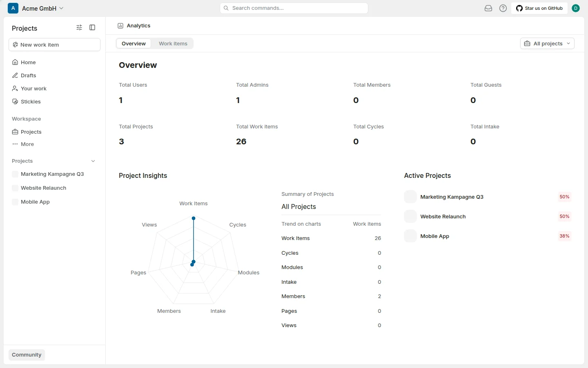Viewport: 588px width, 368px height.
Task: Expand the More workspace options
Action: 54,144
